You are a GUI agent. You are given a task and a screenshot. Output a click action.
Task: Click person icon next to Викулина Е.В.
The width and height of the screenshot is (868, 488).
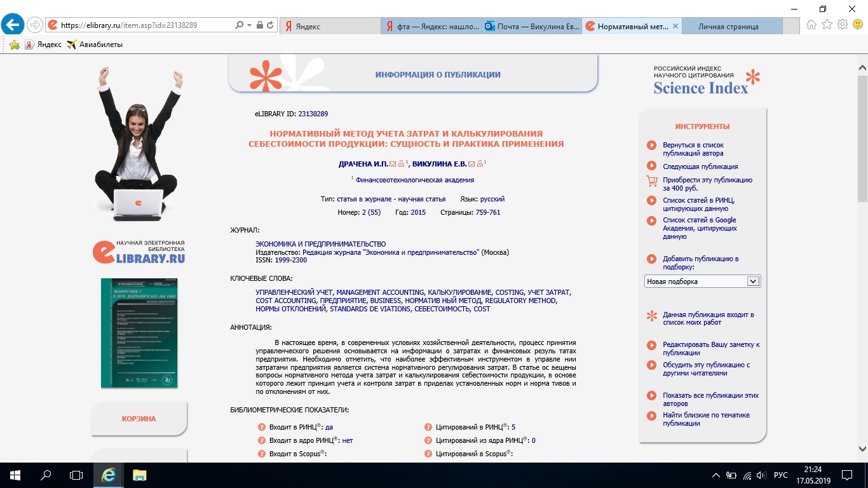[x=480, y=164]
